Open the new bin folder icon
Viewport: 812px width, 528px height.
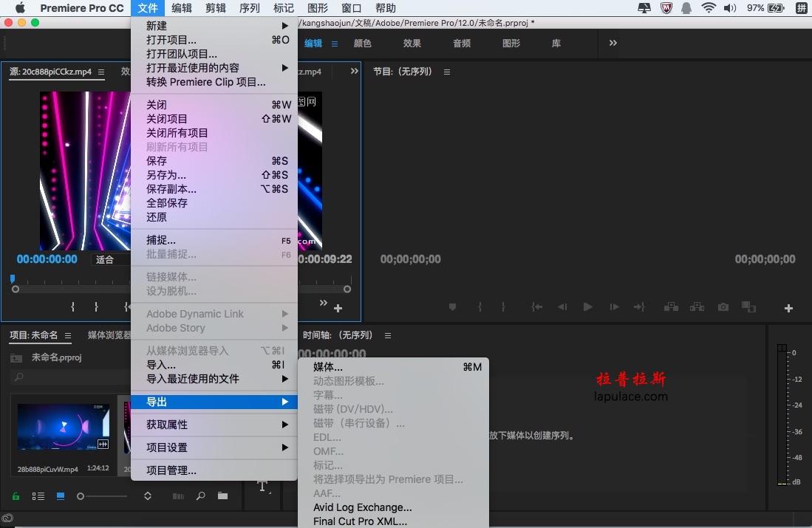tap(222, 496)
